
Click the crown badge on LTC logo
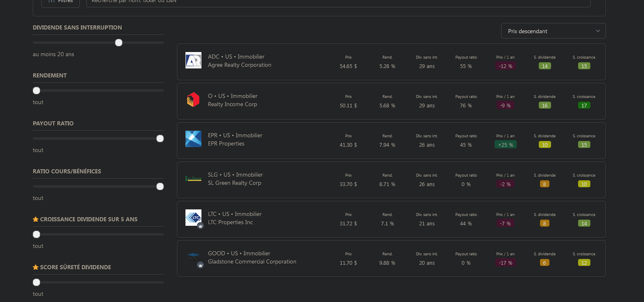pyautogui.click(x=201, y=226)
